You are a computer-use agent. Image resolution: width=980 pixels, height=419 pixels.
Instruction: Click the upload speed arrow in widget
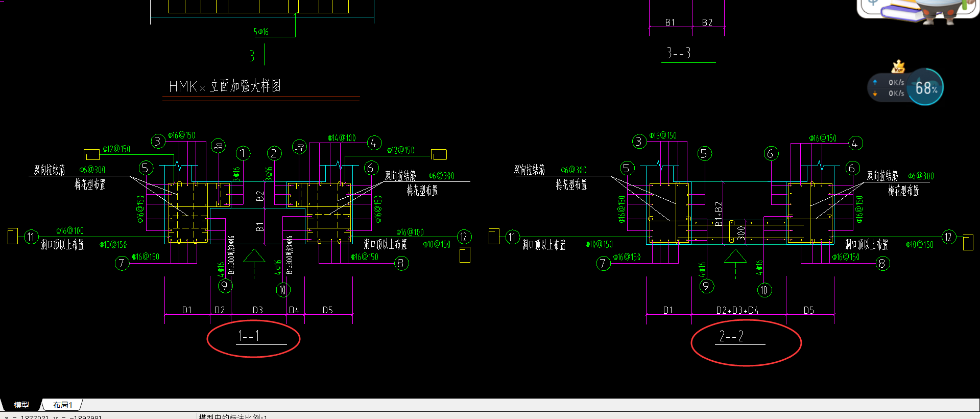click(x=875, y=82)
